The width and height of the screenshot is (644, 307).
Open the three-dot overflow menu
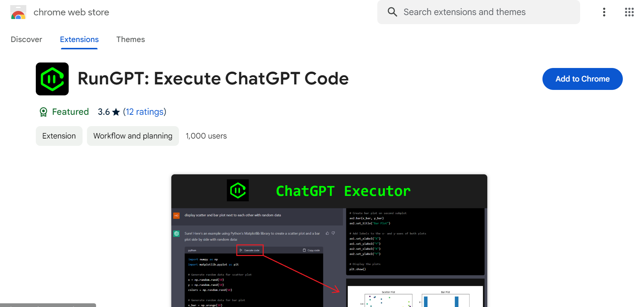[x=604, y=12]
